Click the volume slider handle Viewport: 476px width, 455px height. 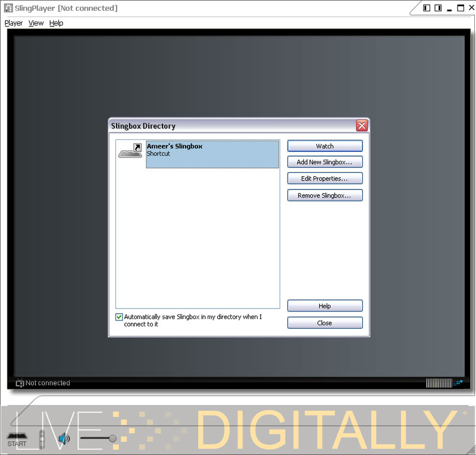pos(112,439)
